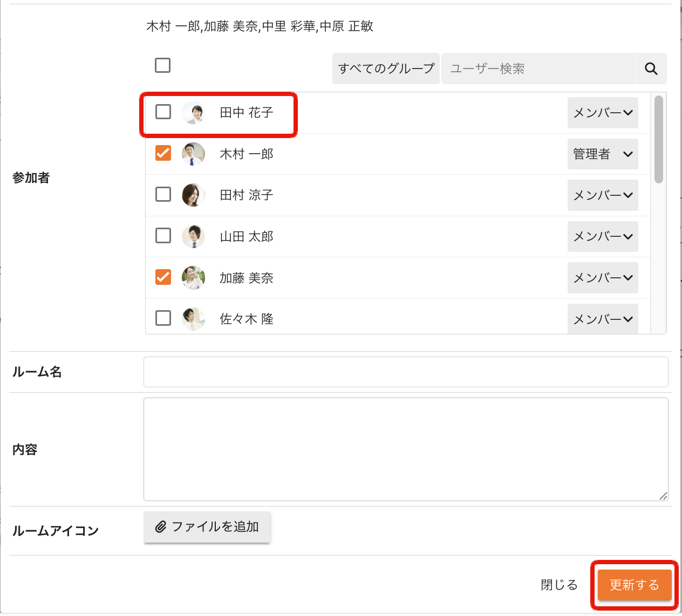Click 木村 一郎's profile avatar

coord(193,154)
